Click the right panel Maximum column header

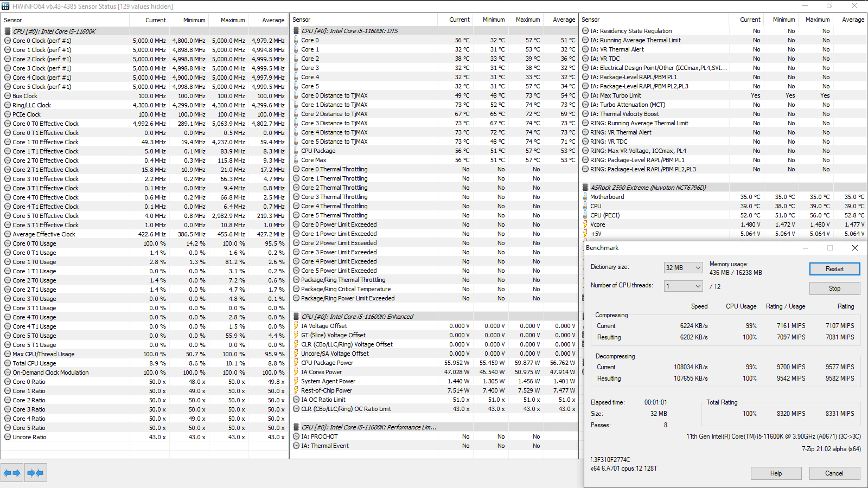(x=818, y=20)
